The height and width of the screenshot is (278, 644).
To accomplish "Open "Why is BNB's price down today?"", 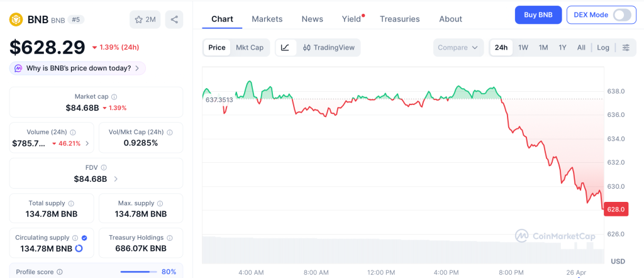I will (x=78, y=68).
